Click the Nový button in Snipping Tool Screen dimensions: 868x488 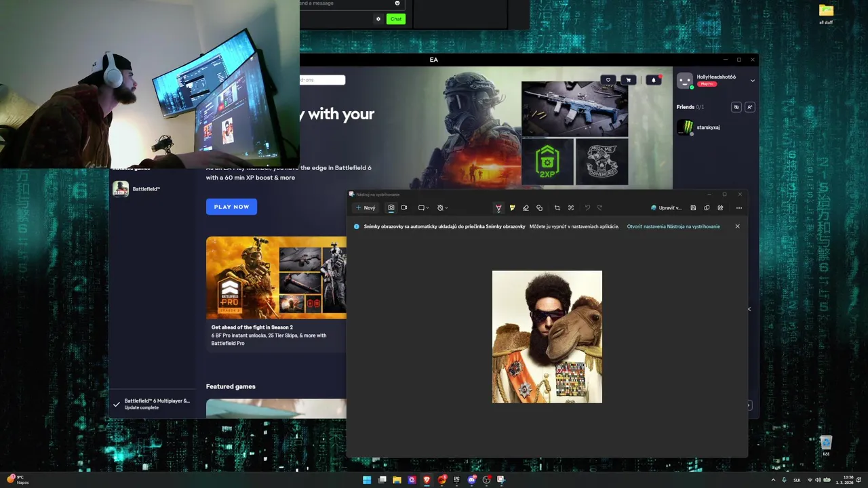coord(366,208)
